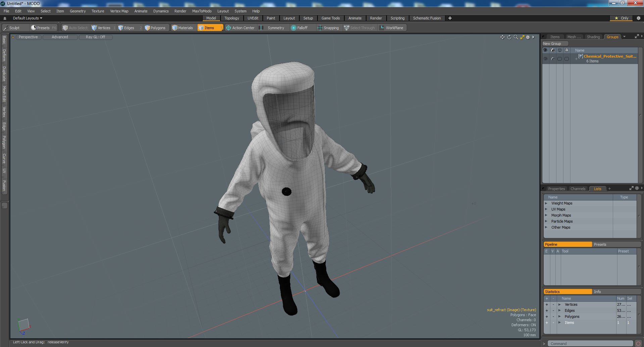Viewport: 644px width, 347px height.
Task: Expand Other Maps list
Action: pos(546,227)
